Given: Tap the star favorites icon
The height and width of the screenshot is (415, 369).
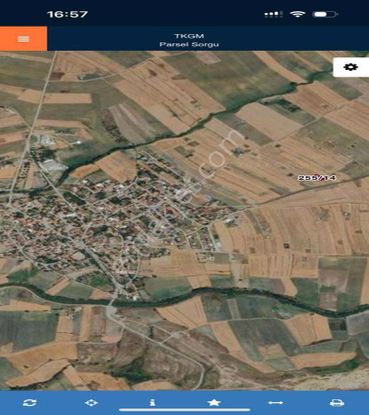Looking at the screenshot, I should (214, 402).
